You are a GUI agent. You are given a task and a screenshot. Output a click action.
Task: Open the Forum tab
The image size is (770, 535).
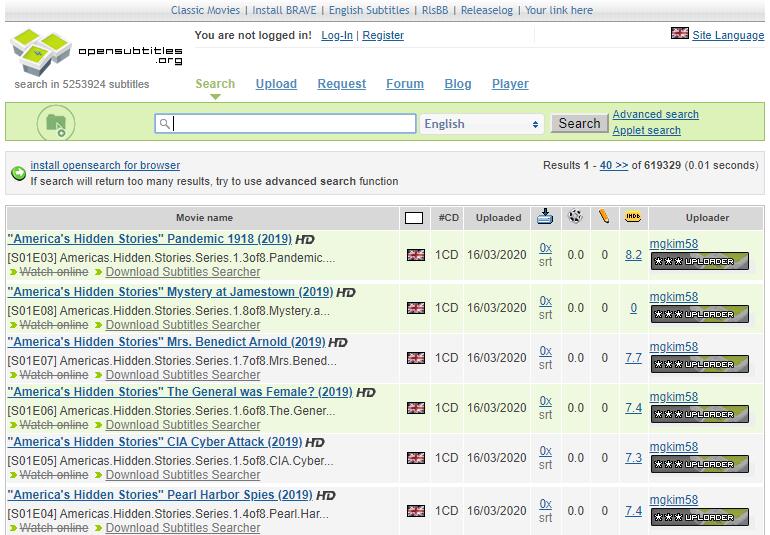[x=405, y=84]
